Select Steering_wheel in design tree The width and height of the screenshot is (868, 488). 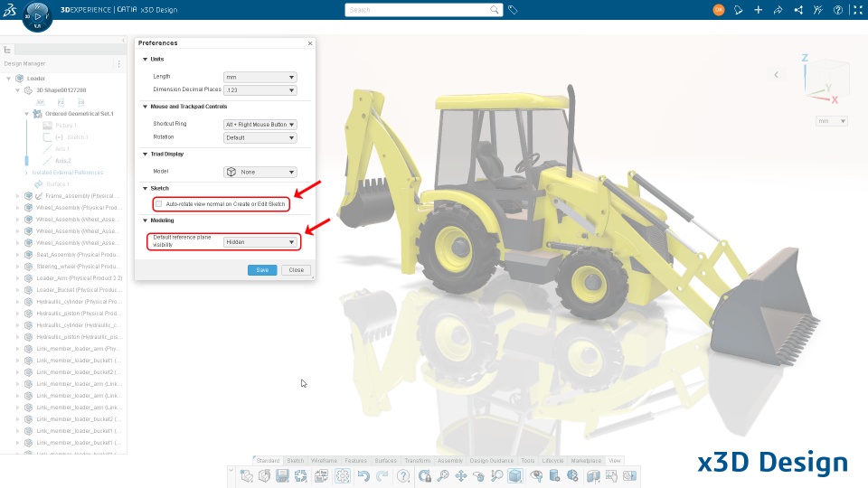(76, 266)
